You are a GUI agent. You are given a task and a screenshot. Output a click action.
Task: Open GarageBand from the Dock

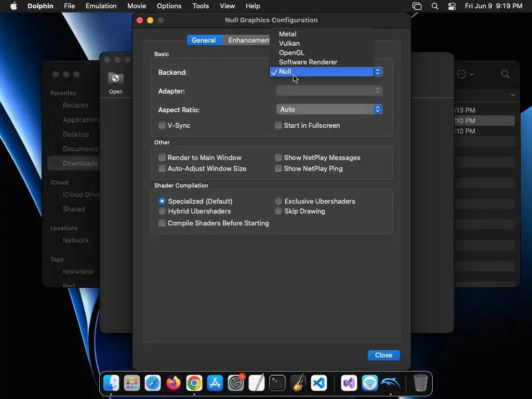click(298, 383)
